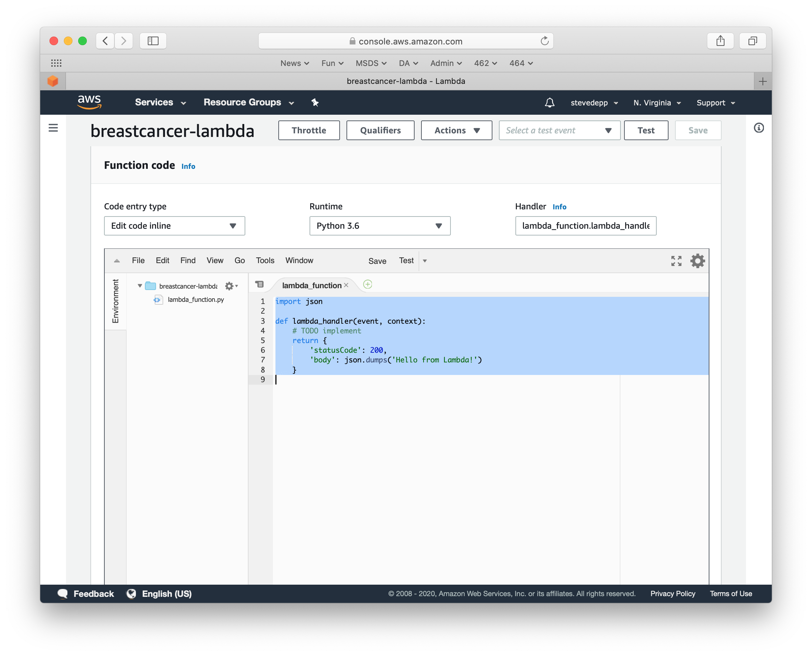Open the Environment side panel tab

115,301
